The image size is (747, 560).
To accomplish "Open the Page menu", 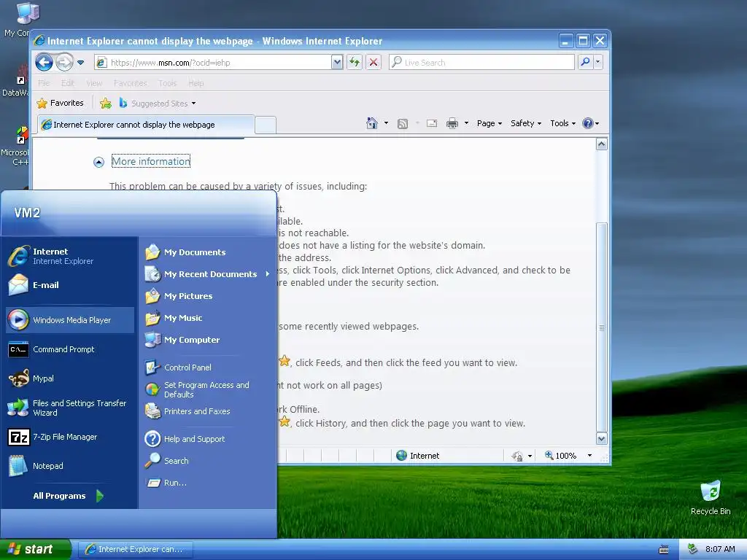I will [x=489, y=123].
